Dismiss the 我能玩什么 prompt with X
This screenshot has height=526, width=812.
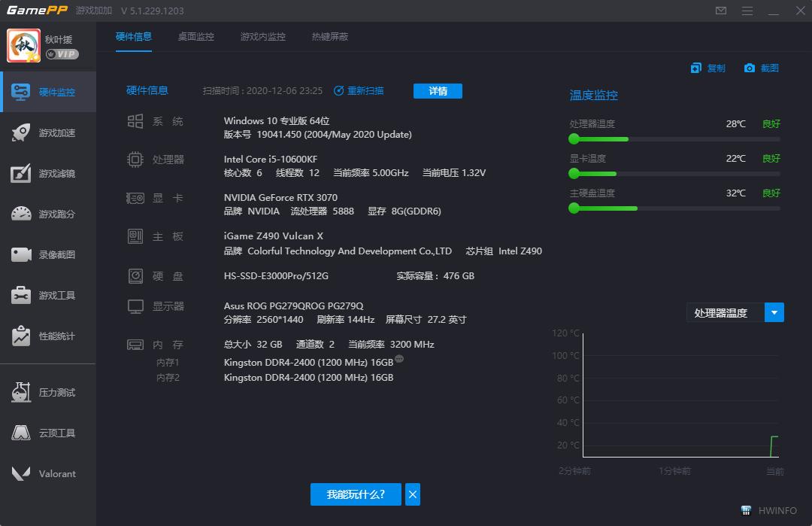tap(412, 494)
